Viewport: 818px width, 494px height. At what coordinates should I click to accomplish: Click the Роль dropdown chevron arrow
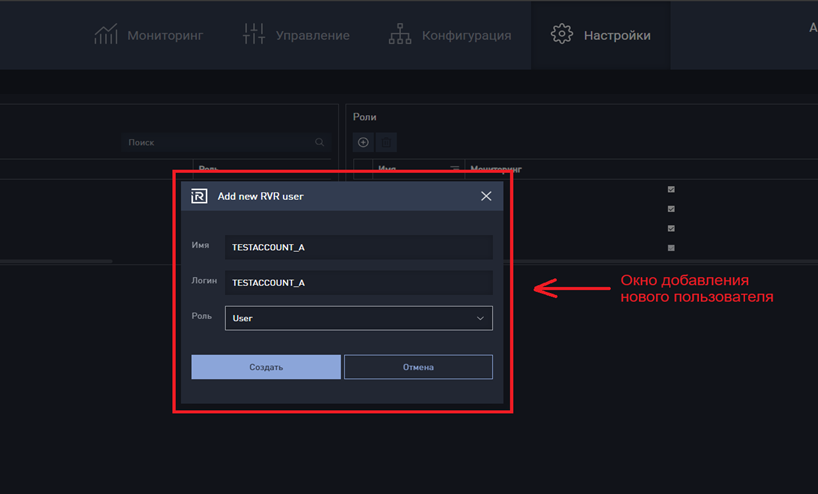pos(480,318)
